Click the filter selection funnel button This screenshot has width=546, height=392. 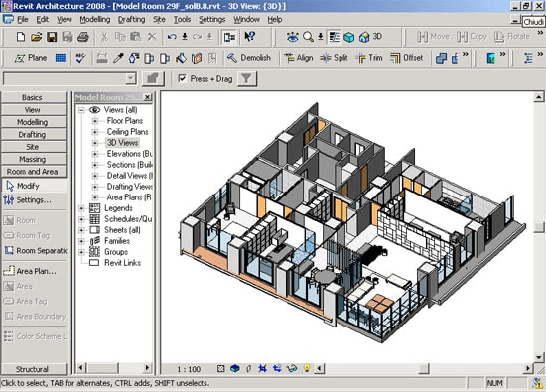pos(247,79)
